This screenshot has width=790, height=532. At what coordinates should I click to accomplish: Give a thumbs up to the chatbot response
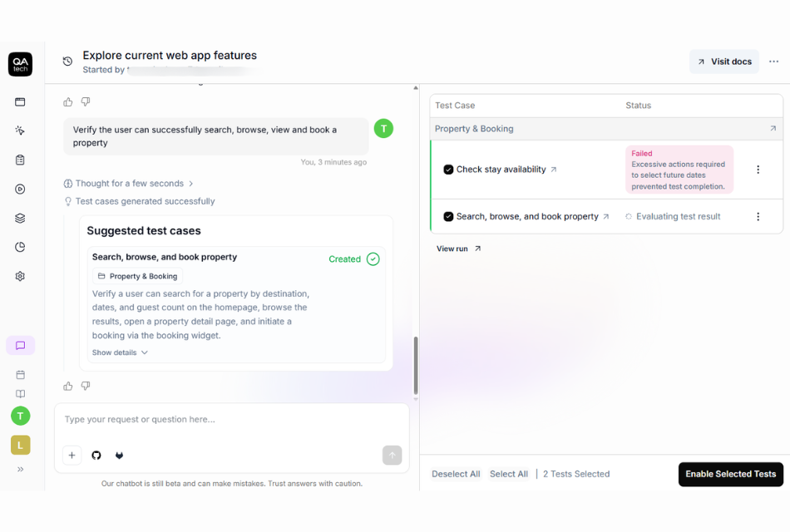(x=67, y=385)
